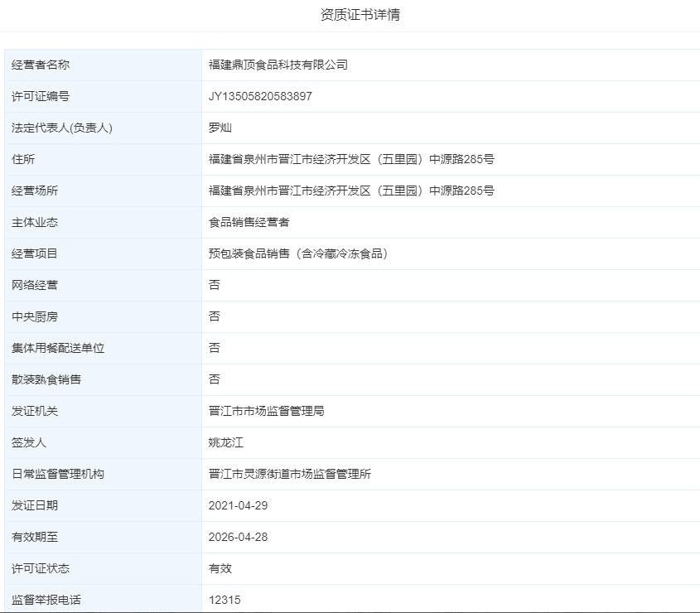700x613 pixels.
Task: Select the issue date 2021-04-29
Action: click(238, 506)
